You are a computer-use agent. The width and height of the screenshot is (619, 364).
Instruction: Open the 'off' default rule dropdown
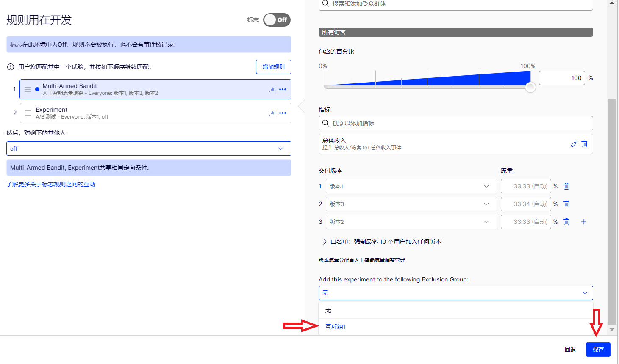[149, 149]
